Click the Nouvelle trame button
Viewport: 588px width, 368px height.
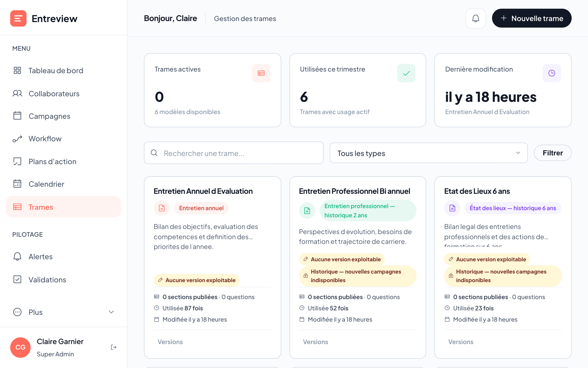click(532, 18)
